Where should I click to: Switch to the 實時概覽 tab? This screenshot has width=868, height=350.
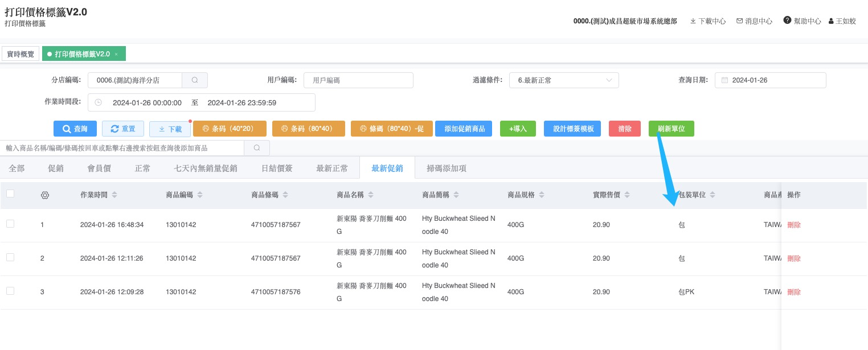(x=21, y=54)
